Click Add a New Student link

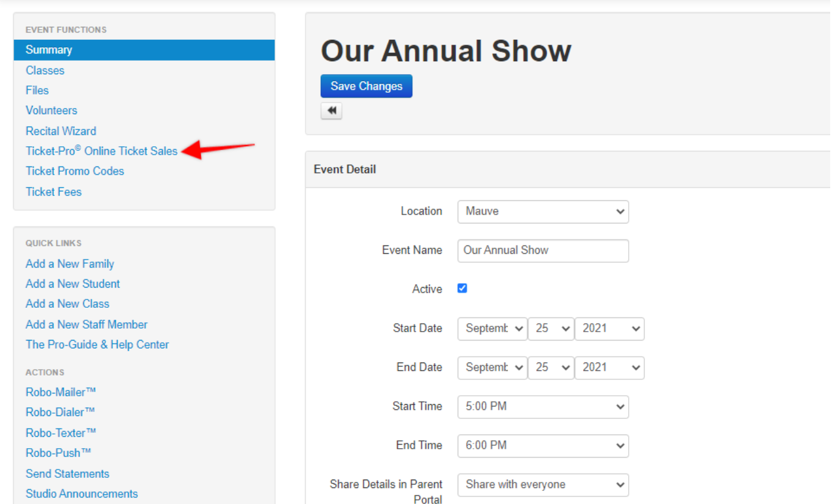[73, 284]
